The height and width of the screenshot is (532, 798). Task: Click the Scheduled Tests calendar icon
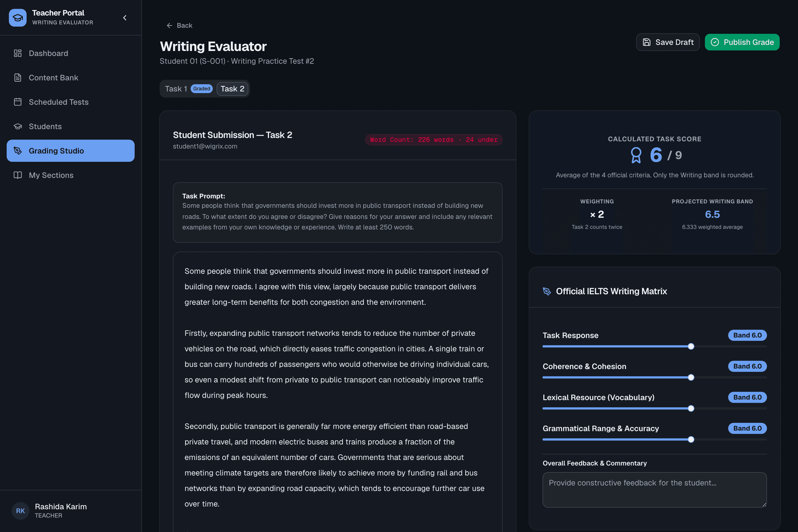pos(18,102)
